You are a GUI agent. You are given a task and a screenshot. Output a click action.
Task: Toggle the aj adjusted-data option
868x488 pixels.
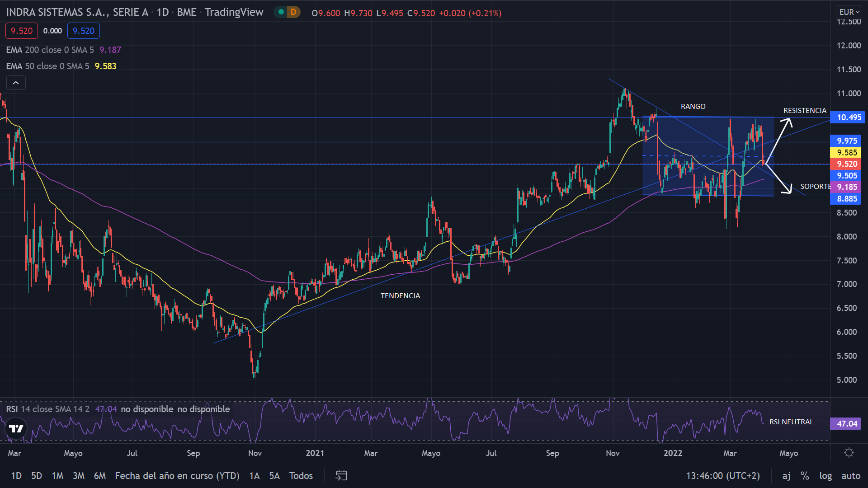pos(787,475)
